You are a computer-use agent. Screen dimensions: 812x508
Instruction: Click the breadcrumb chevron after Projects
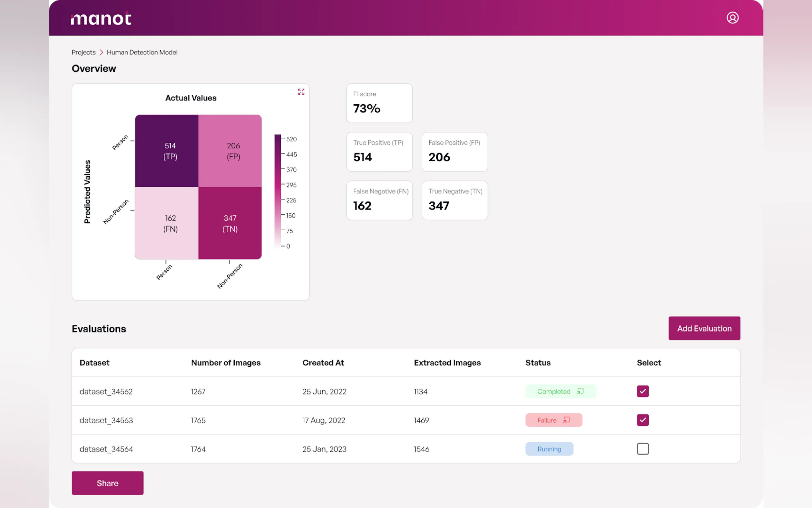[x=101, y=52]
